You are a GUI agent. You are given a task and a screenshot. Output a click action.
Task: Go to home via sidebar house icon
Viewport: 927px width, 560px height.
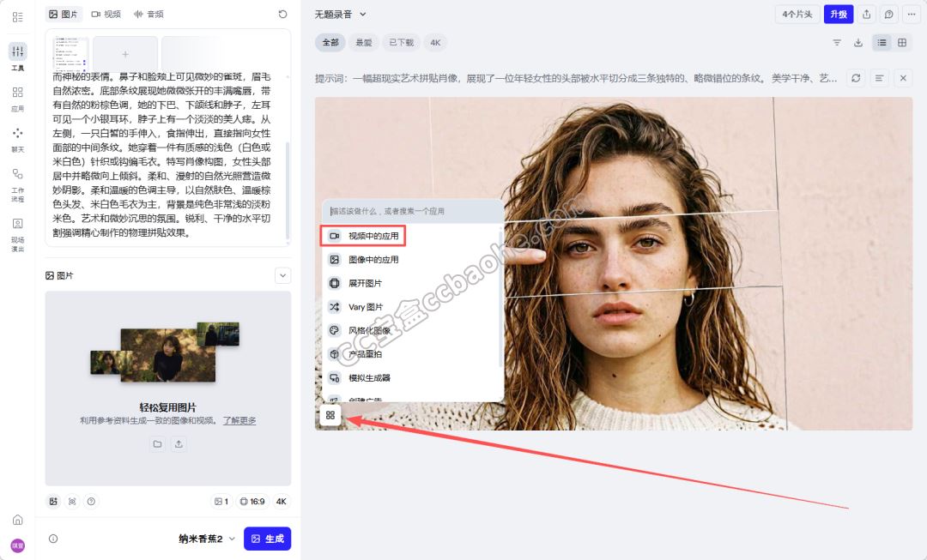tap(18, 520)
